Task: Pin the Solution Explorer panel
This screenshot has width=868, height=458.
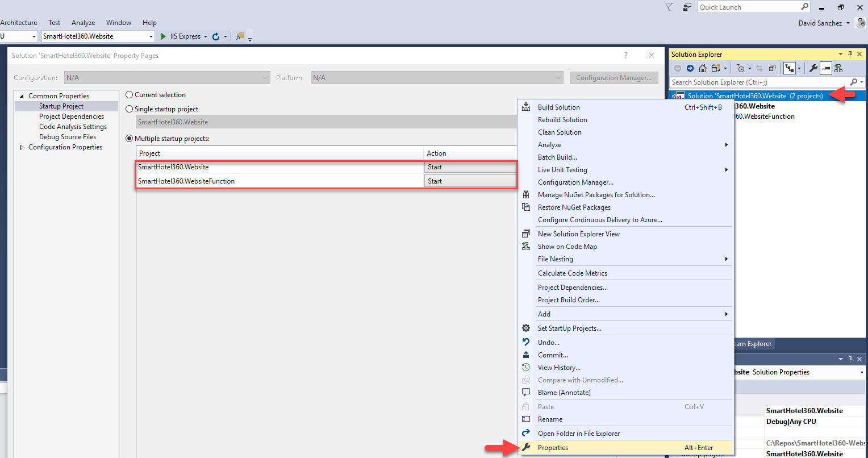Action: [850, 54]
